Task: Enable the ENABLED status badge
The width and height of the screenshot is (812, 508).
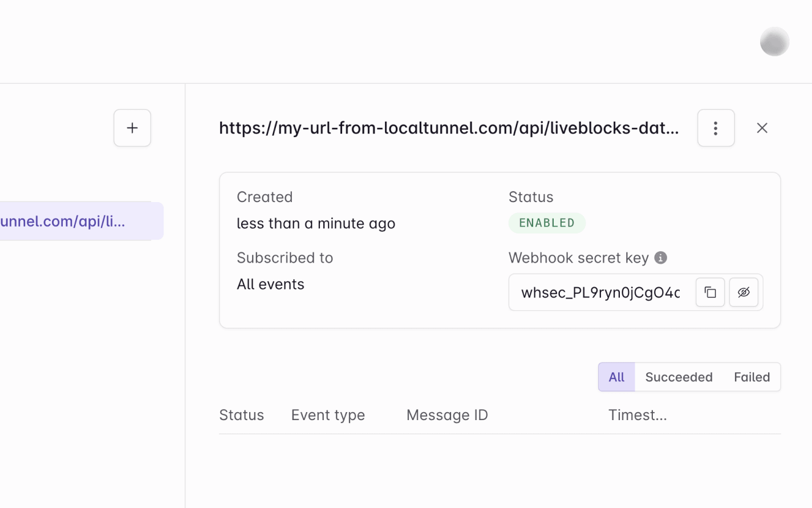Action: tap(547, 223)
